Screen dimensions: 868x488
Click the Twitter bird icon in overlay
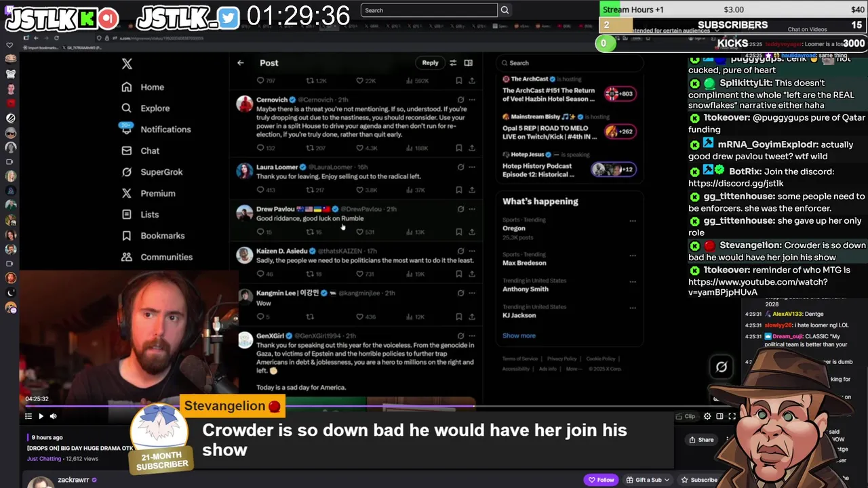[229, 19]
